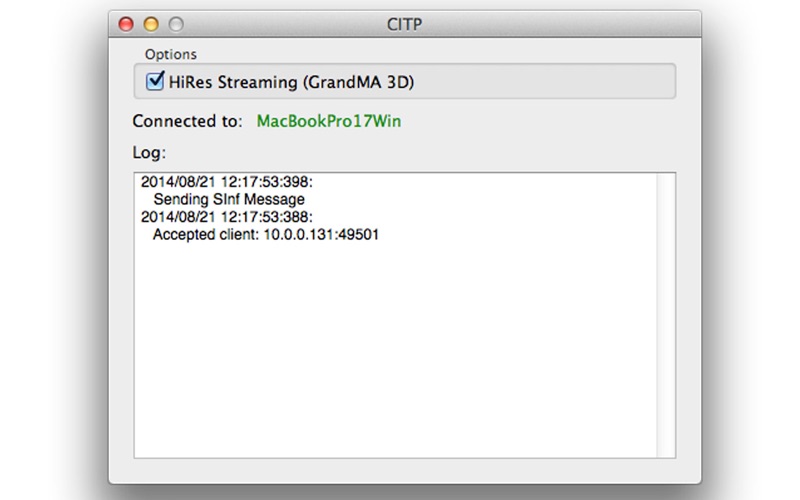Screen dimensions: 800x500
Task: Click the log view's vertical scrollbar track
Action: pyautogui.click(x=666, y=315)
